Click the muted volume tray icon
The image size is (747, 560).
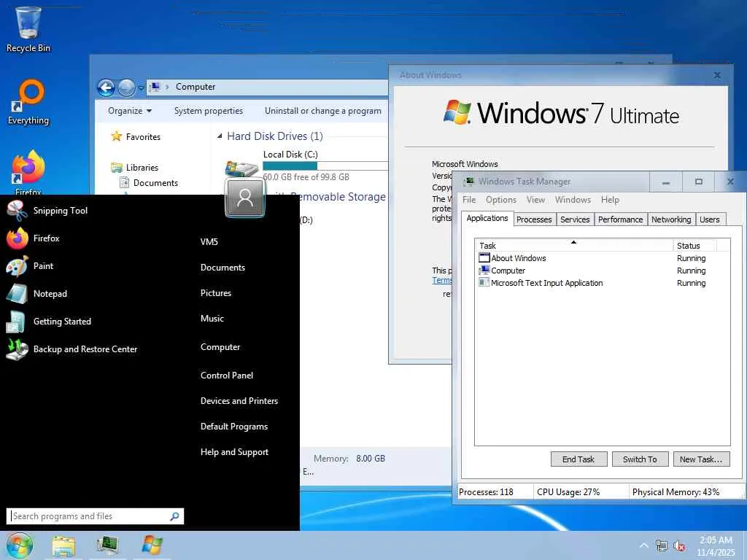point(679,545)
